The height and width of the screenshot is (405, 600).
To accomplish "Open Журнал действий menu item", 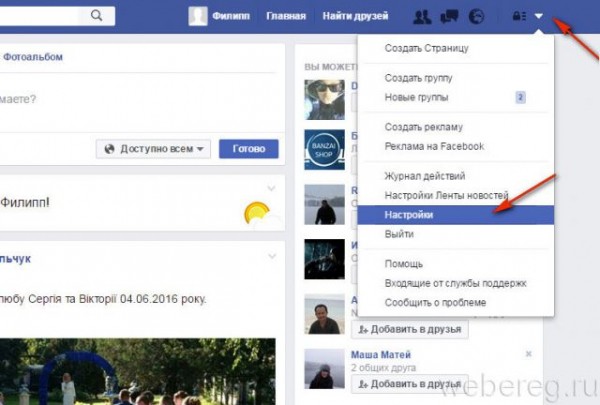I will pos(456,176).
